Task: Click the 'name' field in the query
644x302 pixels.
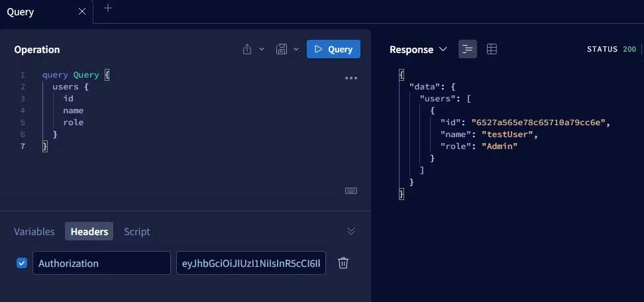Action: [x=74, y=111]
